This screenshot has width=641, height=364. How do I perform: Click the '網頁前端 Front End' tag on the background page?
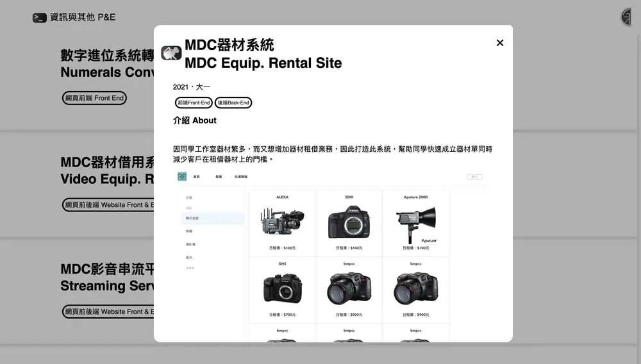point(94,98)
